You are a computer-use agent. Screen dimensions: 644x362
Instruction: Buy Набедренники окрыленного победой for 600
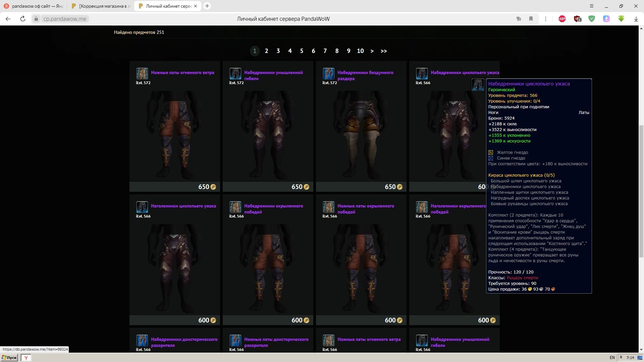point(268,320)
